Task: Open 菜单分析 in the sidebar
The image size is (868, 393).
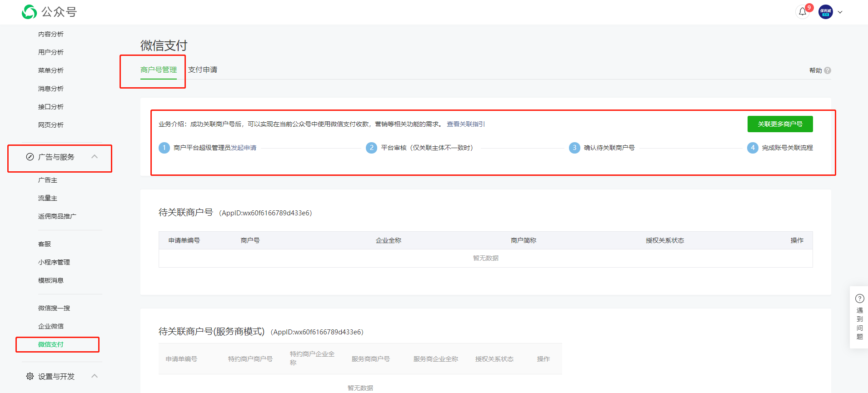Action: (51, 70)
